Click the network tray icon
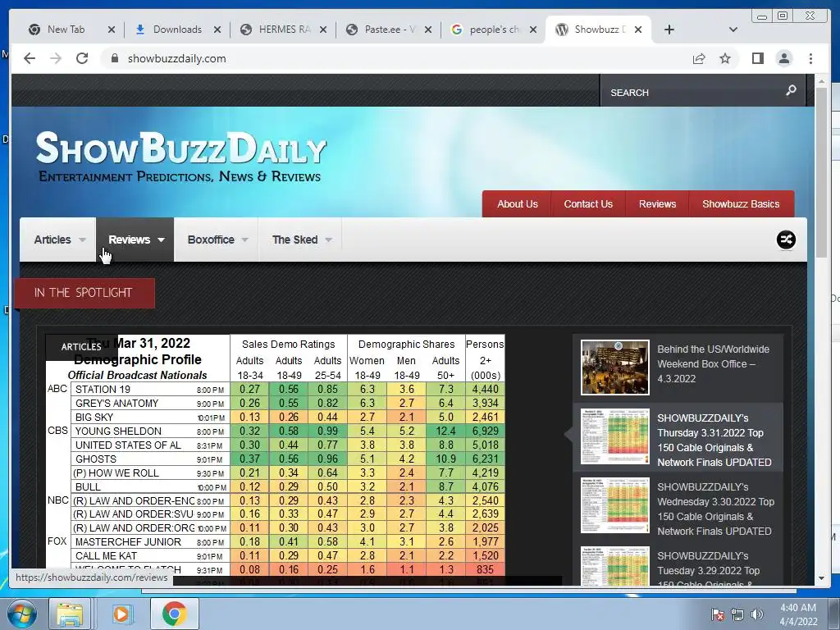Image resolution: width=840 pixels, height=630 pixels. (737, 614)
